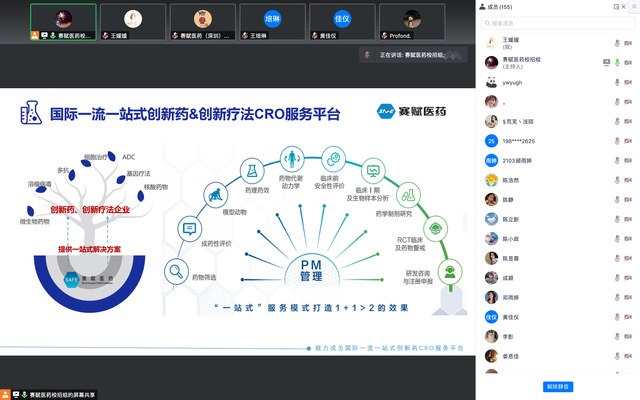Click camera icon in 198****2625 row
This screenshot has height=400, width=640.
(628, 141)
